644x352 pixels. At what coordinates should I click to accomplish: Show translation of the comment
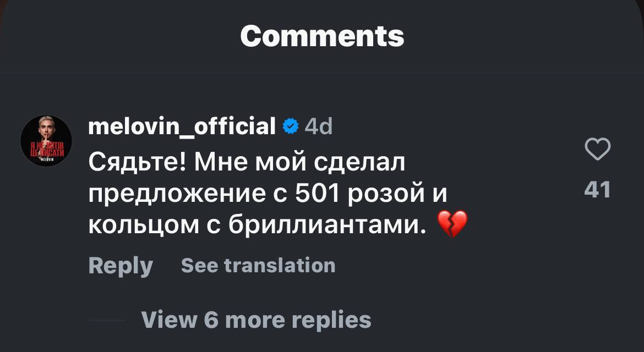(258, 266)
